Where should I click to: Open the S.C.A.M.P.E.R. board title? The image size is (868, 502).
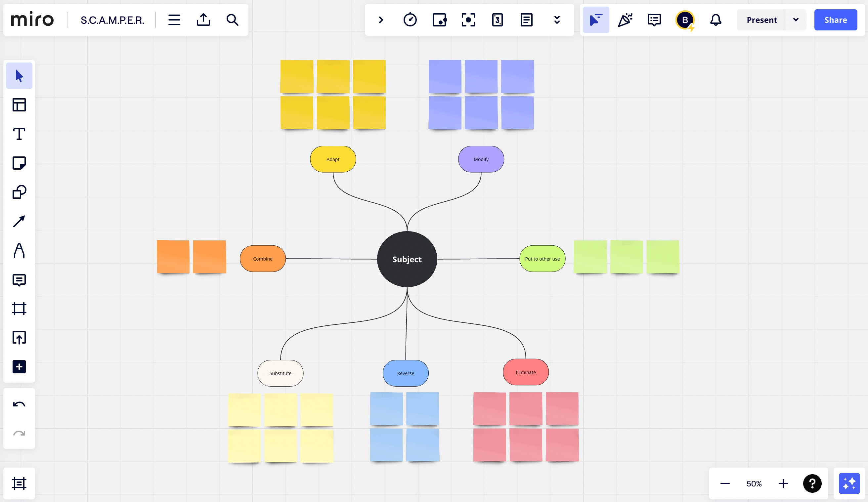click(x=112, y=20)
